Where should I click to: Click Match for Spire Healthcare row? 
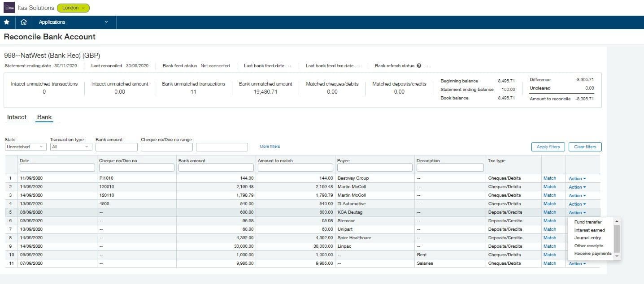[549, 238]
